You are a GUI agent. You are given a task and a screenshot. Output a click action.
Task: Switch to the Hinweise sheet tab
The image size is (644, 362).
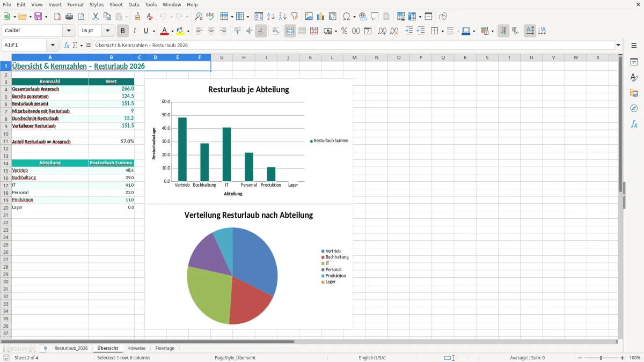tap(136, 348)
